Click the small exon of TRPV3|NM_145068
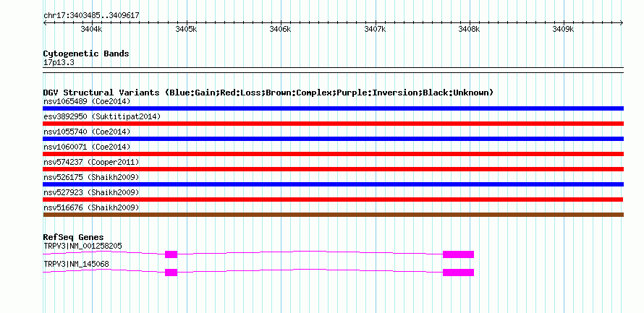 click(171, 273)
